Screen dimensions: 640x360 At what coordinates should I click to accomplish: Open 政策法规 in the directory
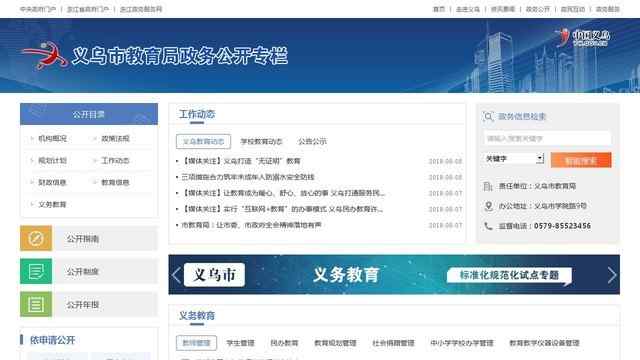(115, 139)
